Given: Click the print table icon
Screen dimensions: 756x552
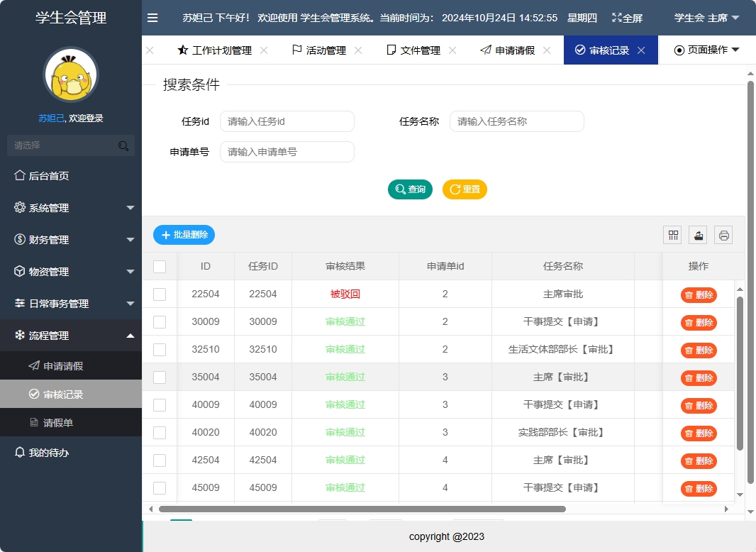Looking at the screenshot, I should tap(723, 234).
